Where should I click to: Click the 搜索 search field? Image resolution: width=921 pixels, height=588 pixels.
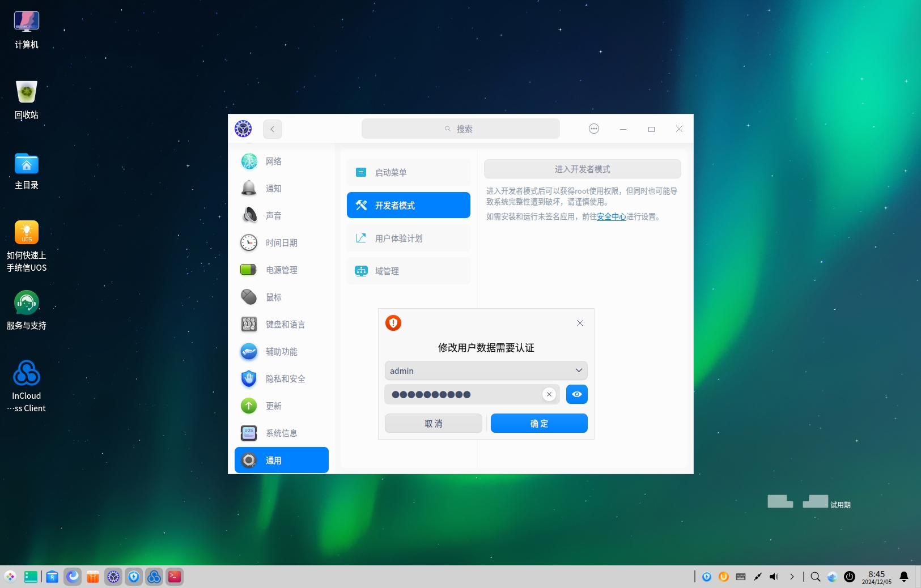point(460,129)
